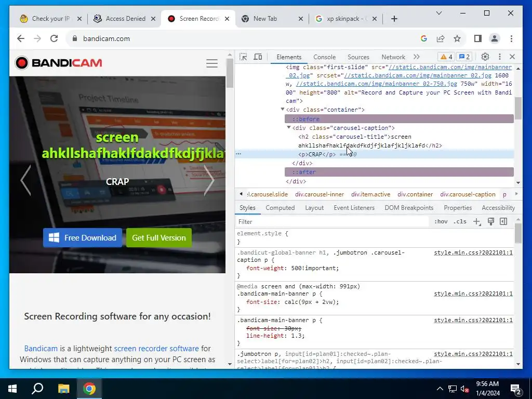
Task: Open the Event Listeners tab
Action: click(354, 208)
